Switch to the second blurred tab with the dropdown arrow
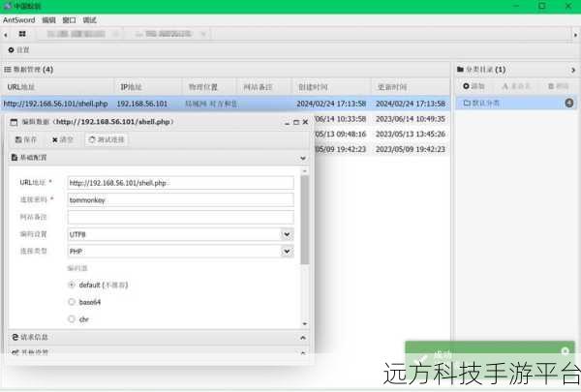The height and width of the screenshot is (392, 581). 168,34
